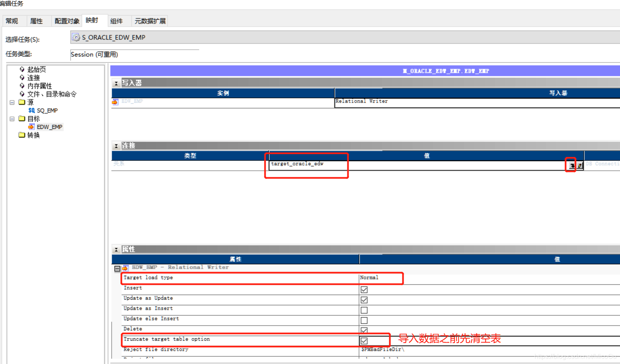Collapse the 源 tree node

click(12, 102)
